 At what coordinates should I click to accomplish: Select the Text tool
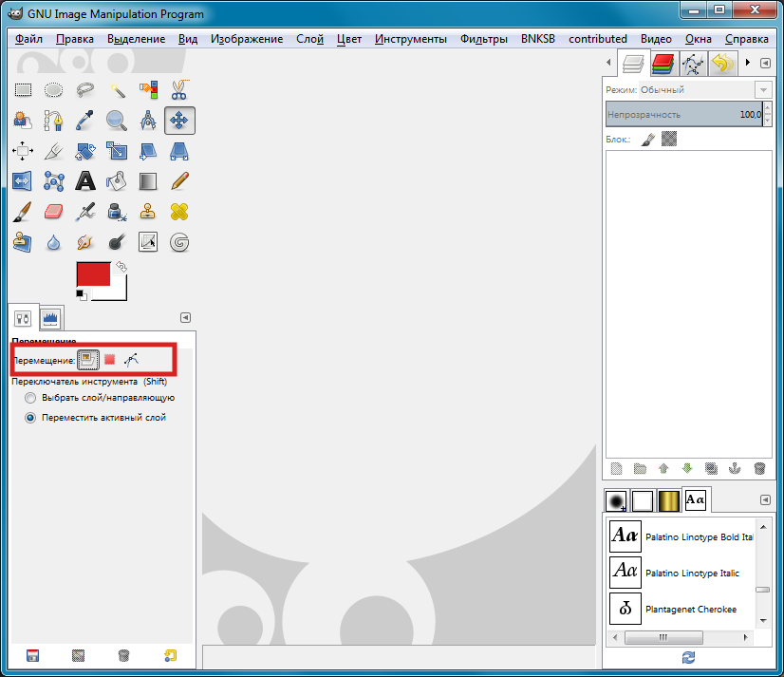[x=85, y=181]
